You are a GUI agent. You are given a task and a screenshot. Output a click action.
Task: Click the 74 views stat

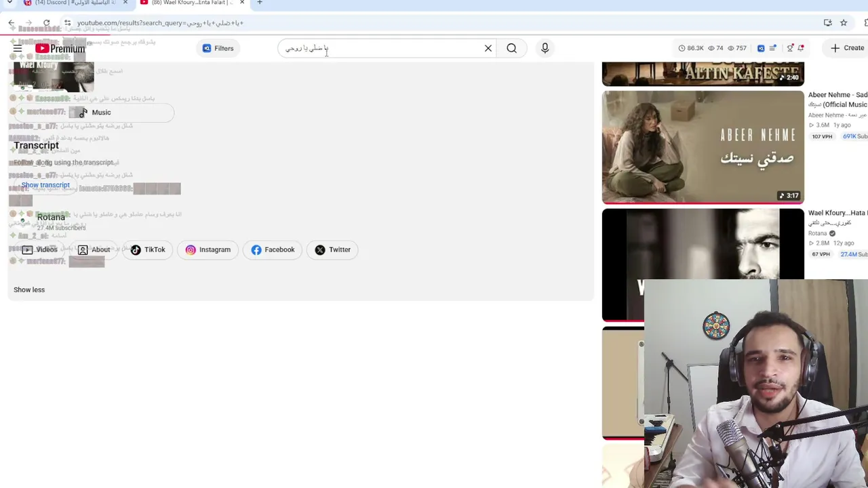click(715, 48)
